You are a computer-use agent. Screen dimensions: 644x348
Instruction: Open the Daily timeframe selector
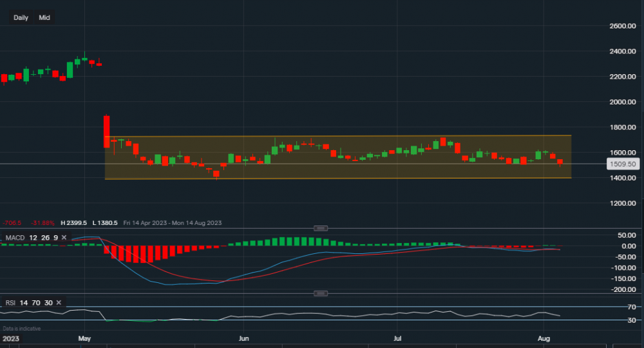coord(21,17)
